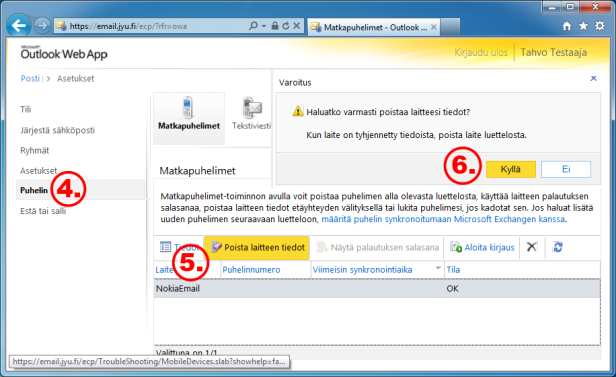Screen dimensions: 616x377
Task: Click the Tiedot details toolbar button
Action: point(179,247)
